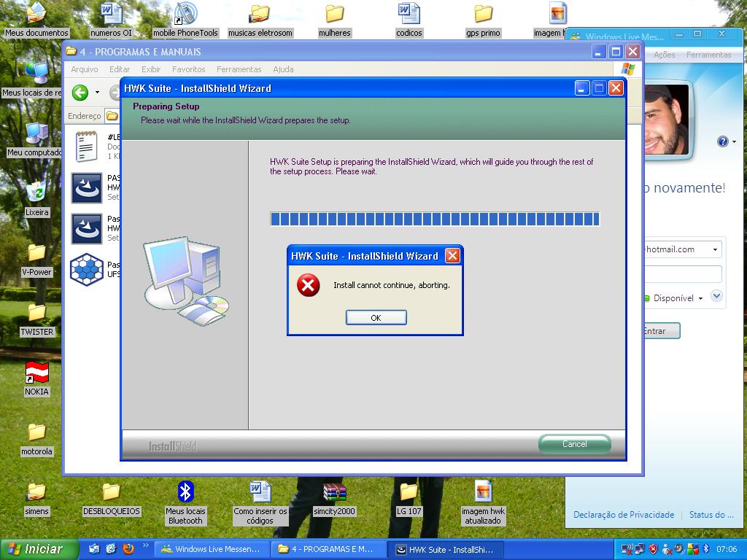
Task: Click the Bluetooth tray icon
Action: (706, 550)
